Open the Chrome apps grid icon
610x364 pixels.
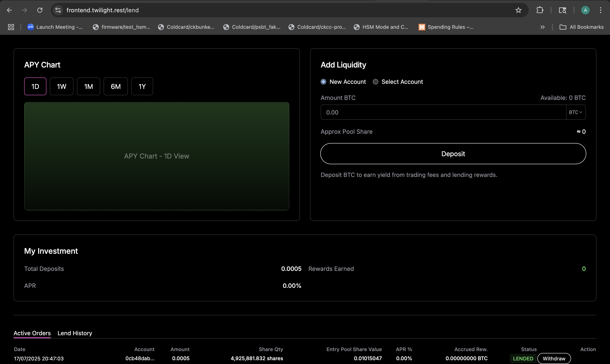pyautogui.click(x=11, y=27)
